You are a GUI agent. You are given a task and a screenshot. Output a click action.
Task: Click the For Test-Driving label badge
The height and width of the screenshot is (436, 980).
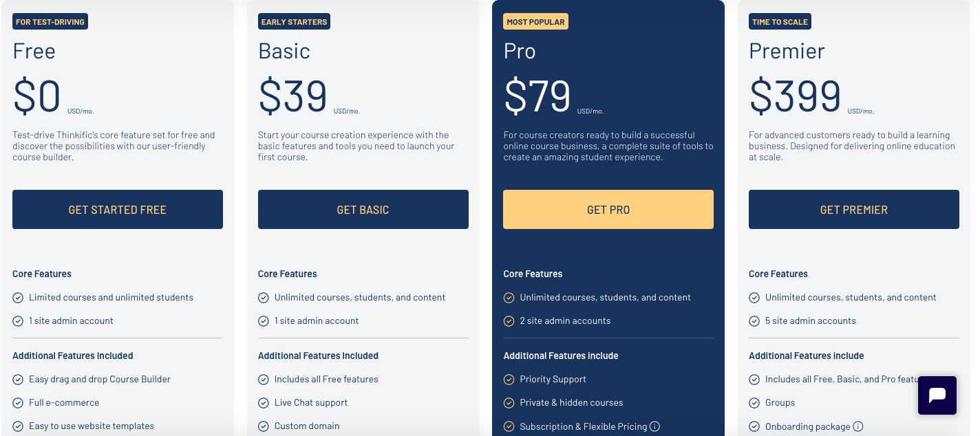[50, 22]
